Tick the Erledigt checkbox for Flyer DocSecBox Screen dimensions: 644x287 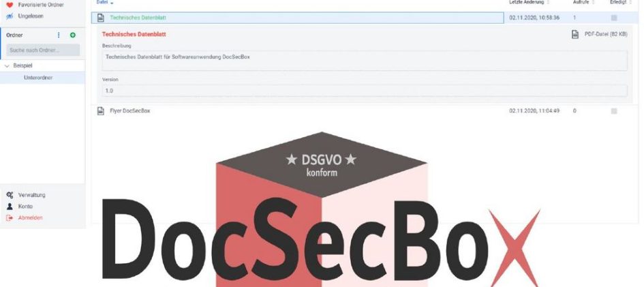tap(614, 111)
